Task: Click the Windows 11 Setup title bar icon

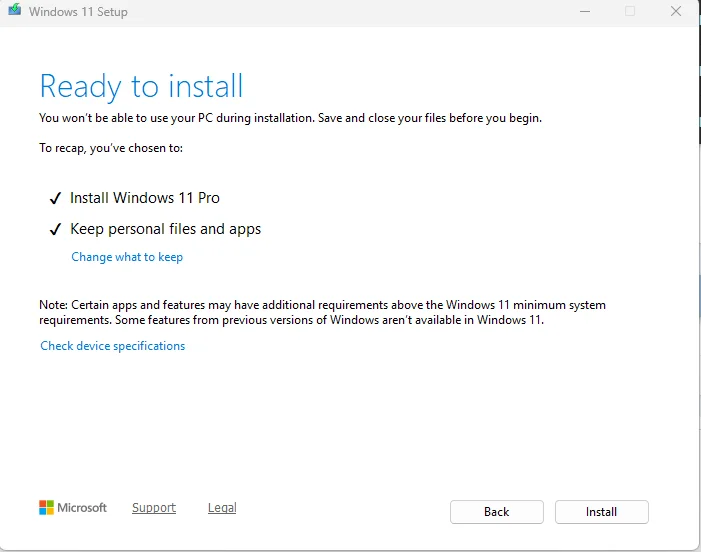Action: (14, 9)
